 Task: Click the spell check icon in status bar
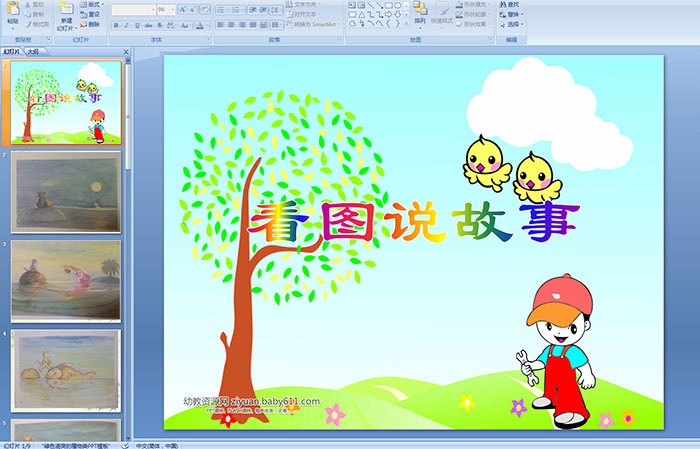[x=125, y=445]
